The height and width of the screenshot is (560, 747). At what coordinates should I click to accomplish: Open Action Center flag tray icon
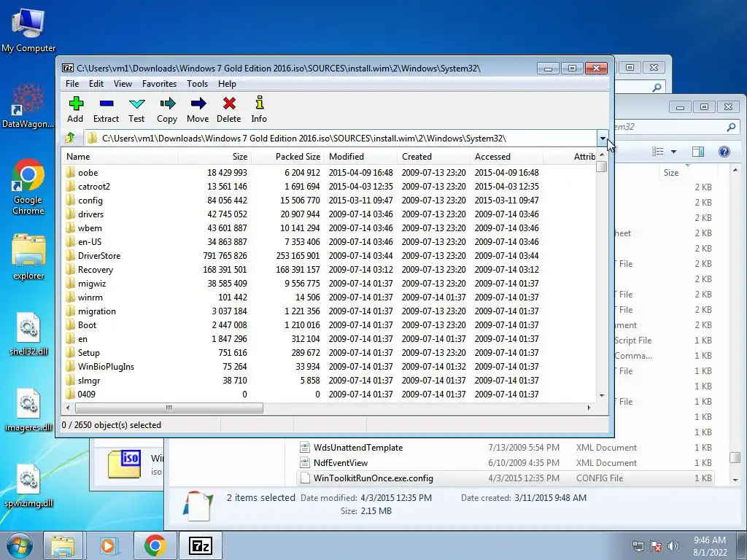[656, 546]
